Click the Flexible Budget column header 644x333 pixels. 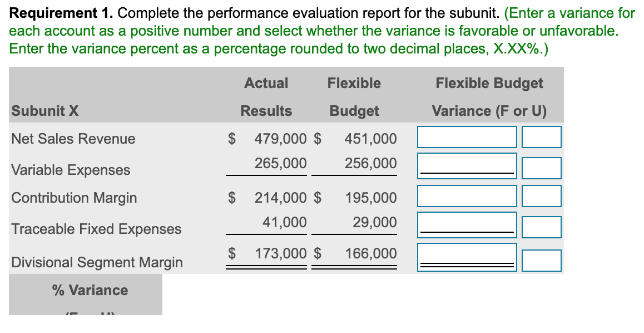point(354,96)
